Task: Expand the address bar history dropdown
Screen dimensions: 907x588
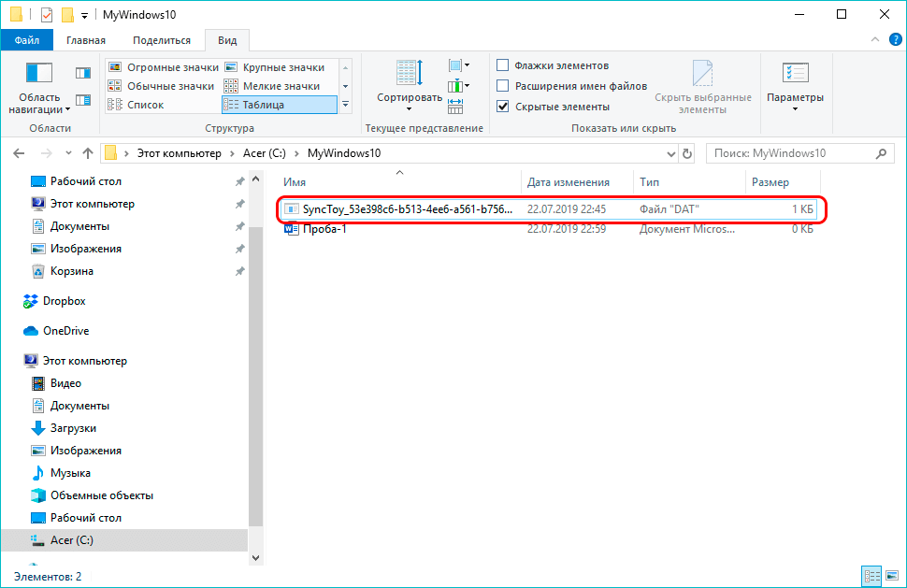Action: (x=669, y=153)
